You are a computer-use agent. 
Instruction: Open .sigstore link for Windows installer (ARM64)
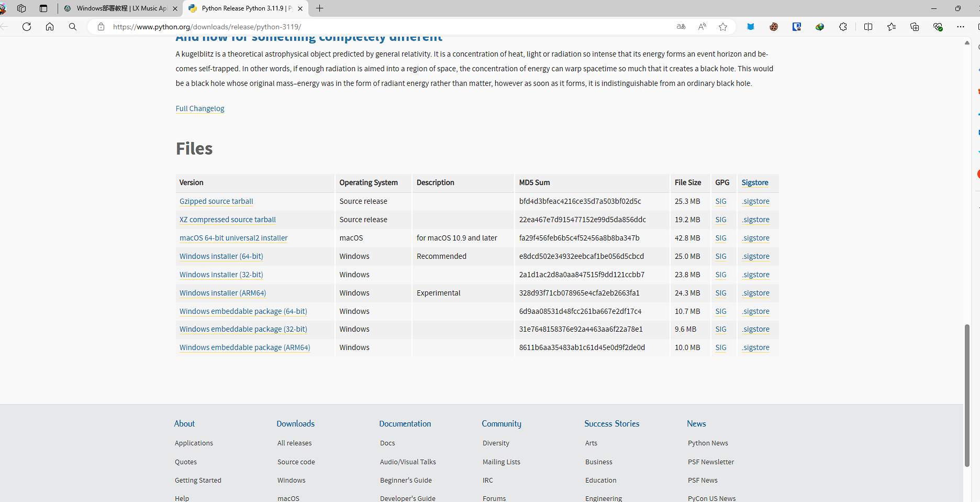click(755, 293)
